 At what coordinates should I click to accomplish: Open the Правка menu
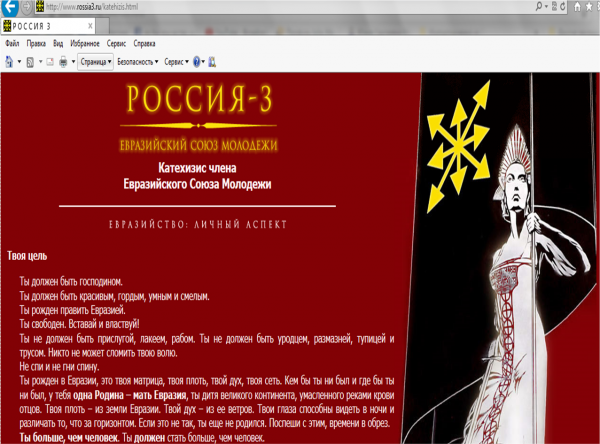pyautogui.click(x=36, y=43)
